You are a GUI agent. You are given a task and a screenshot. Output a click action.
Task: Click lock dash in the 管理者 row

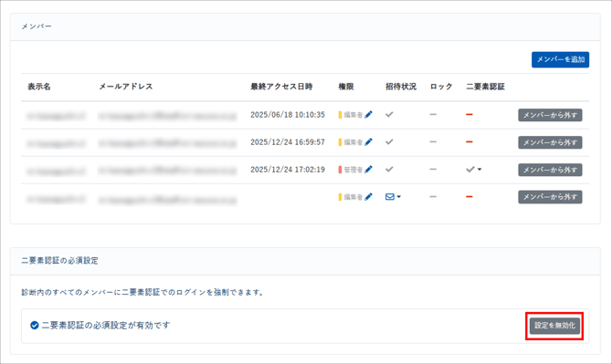tap(433, 169)
